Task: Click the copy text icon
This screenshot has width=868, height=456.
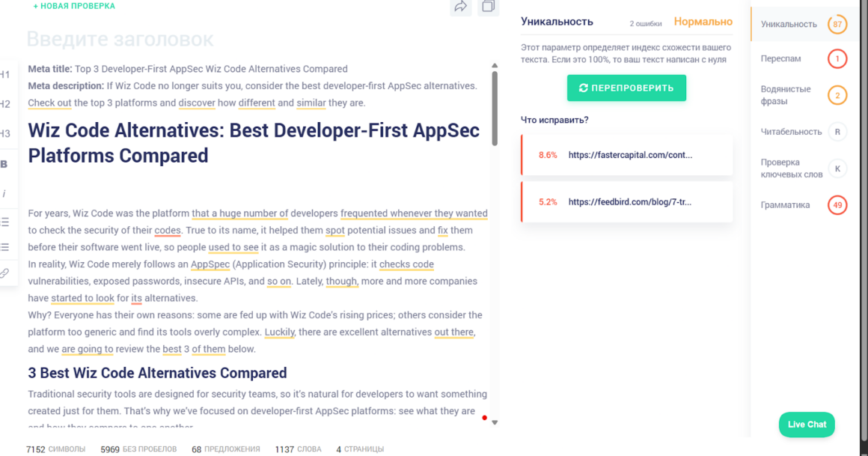Action: (488, 7)
